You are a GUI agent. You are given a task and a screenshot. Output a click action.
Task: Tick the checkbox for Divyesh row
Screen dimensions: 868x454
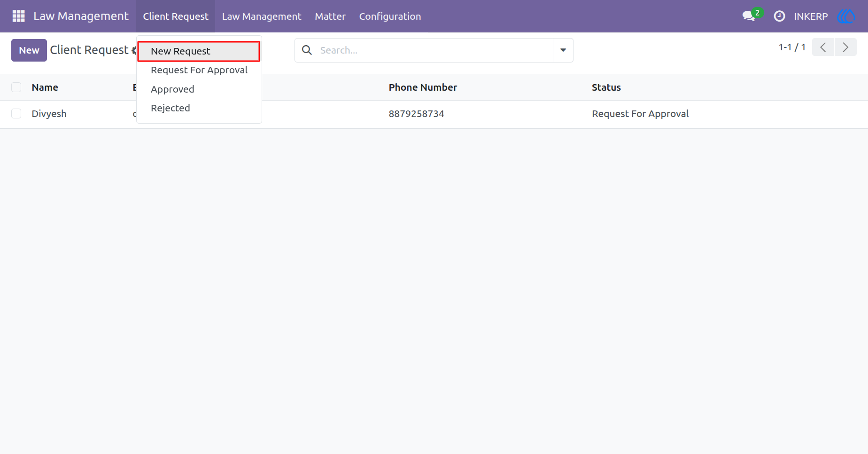coord(16,113)
